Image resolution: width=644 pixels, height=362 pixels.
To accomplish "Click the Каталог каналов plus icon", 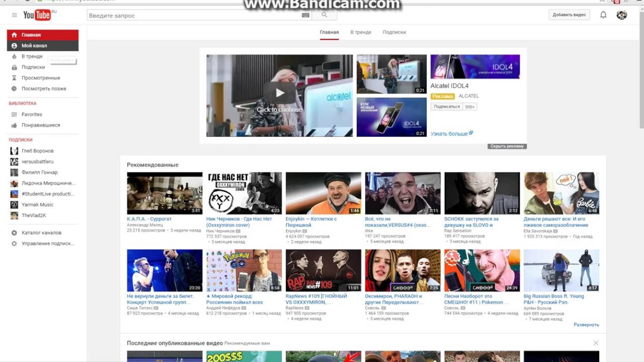I will point(14,233).
